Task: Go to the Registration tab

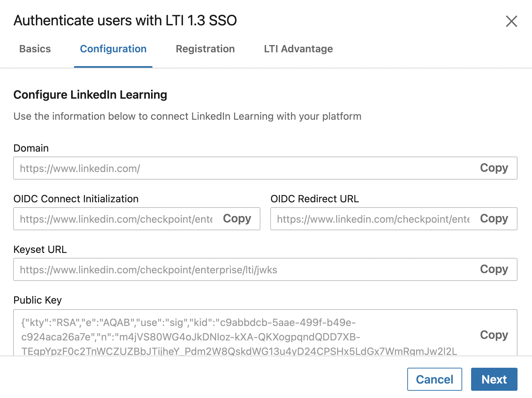Action: pyautogui.click(x=205, y=49)
